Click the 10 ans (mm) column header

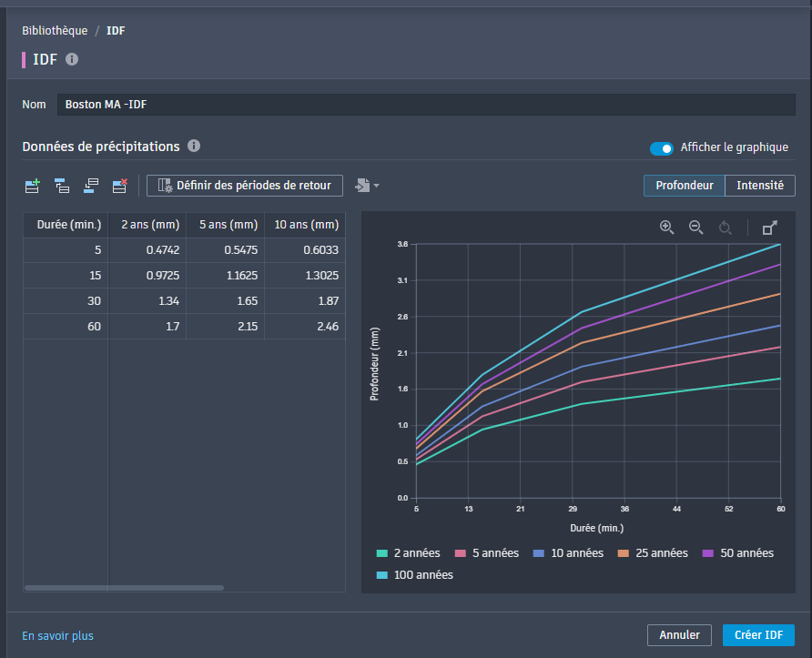point(305,225)
